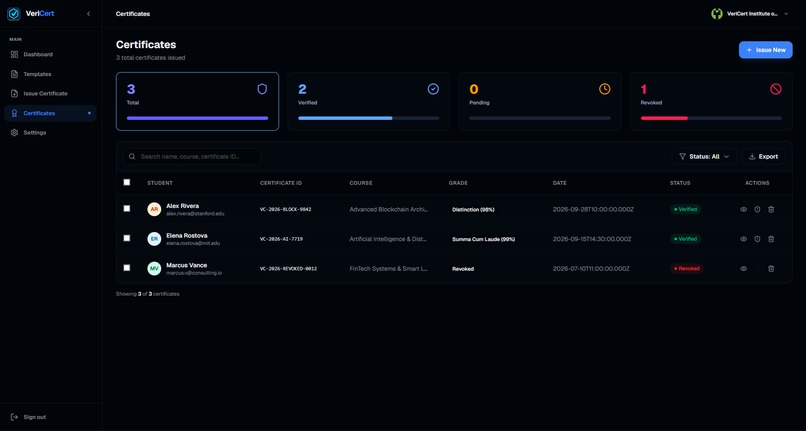Viewport: 806px width, 431px height.
Task: Toggle the select-all checkbox in table header
Action: coord(127,182)
